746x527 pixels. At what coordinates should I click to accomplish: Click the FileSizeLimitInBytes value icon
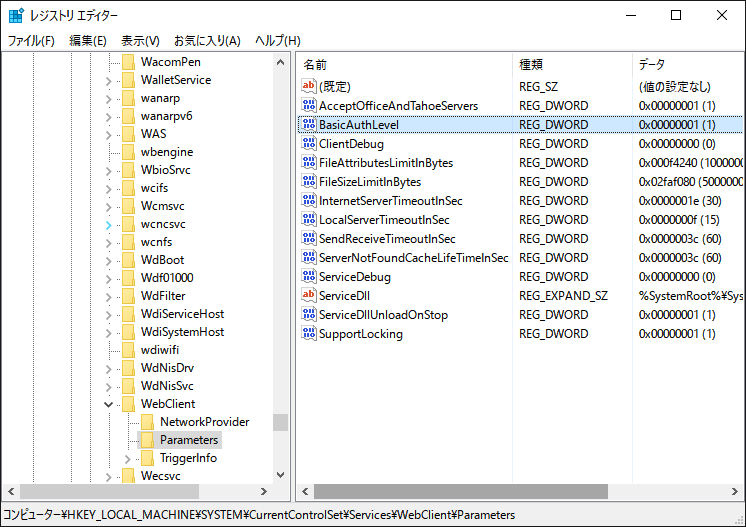coord(309,182)
